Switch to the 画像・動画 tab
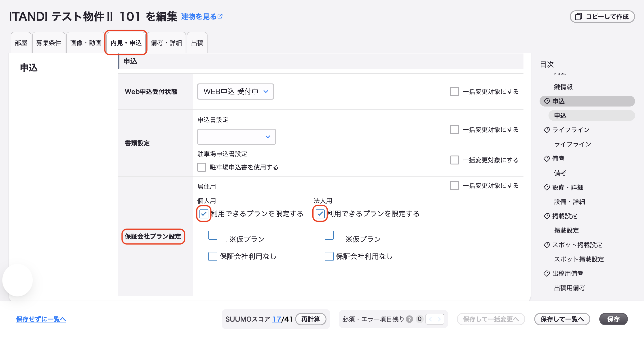The image size is (644, 337). pos(85,43)
